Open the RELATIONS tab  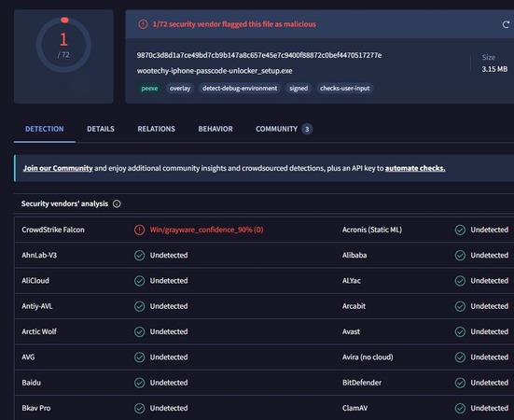tap(157, 129)
